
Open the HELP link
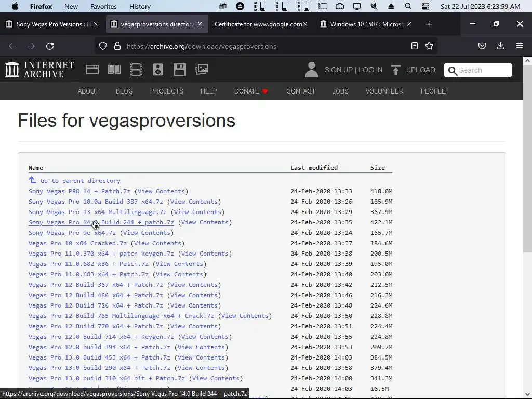(x=209, y=91)
